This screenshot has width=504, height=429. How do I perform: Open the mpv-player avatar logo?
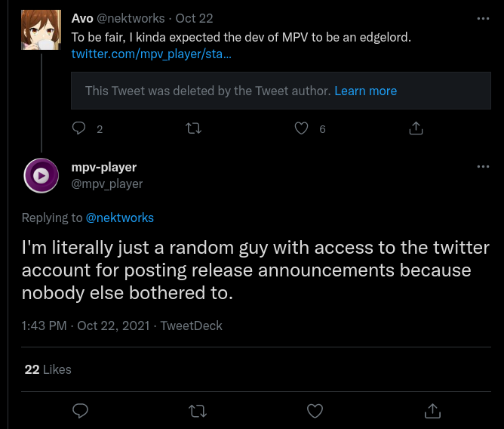click(x=41, y=175)
